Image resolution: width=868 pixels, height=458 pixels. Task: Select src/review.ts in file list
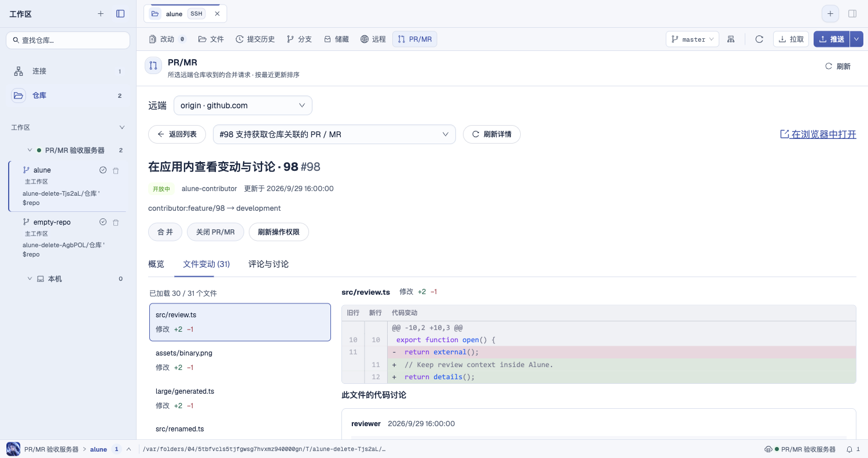point(240,322)
